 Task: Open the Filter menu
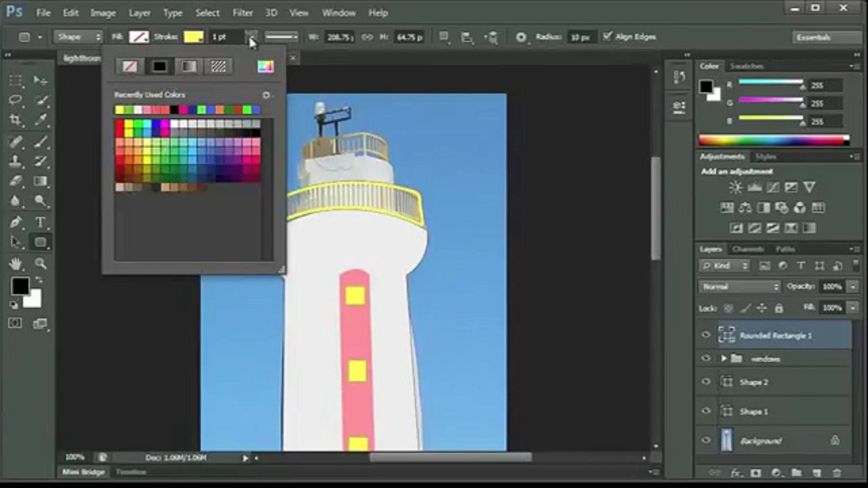pos(242,13)
